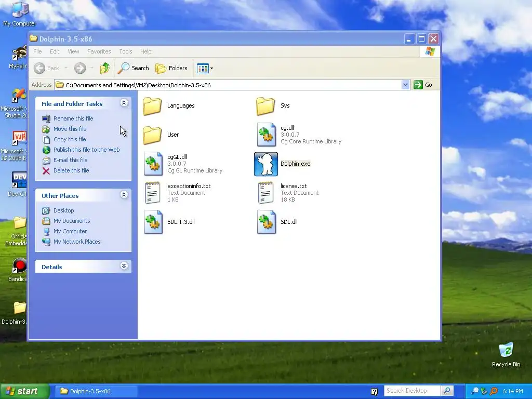This screenshot has width=532, height=399.
Task: Click the Search Desktop magnifier button
Action: coord(447,391)
